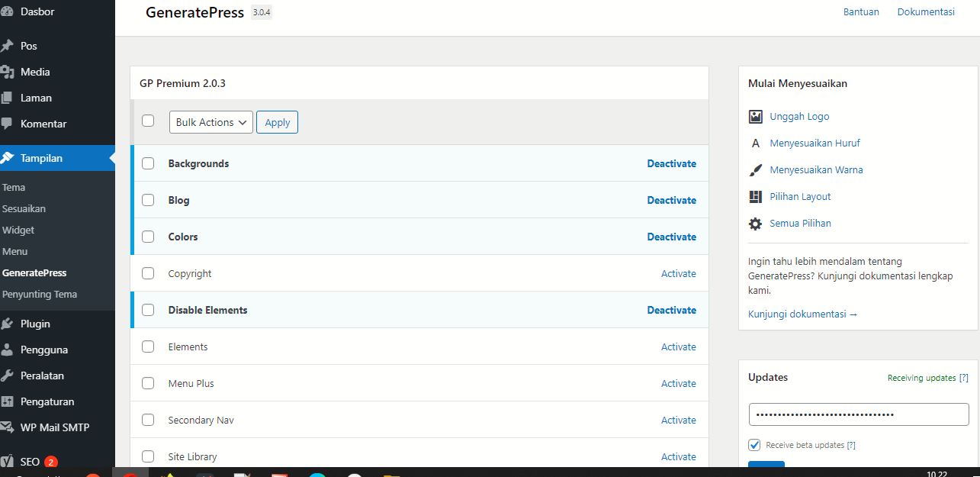
Task: Activate the Menu Plus module
Action: tap(679, 383)
